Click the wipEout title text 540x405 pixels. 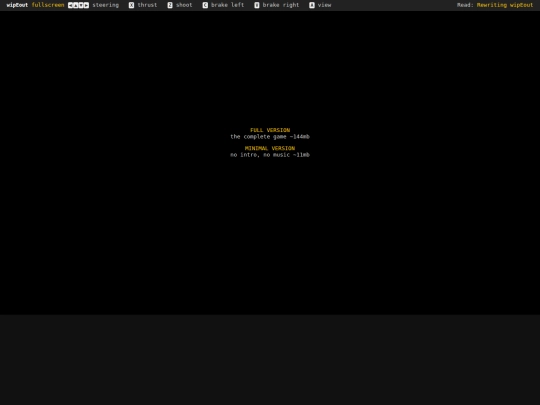pyautogui.click(x=17, y=5)
